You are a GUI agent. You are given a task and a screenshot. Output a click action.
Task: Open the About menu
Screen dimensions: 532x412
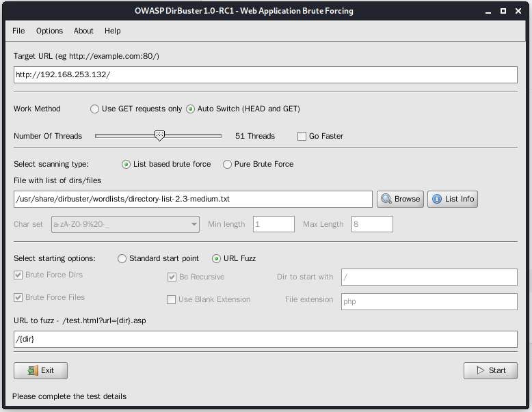click(83, 31)
